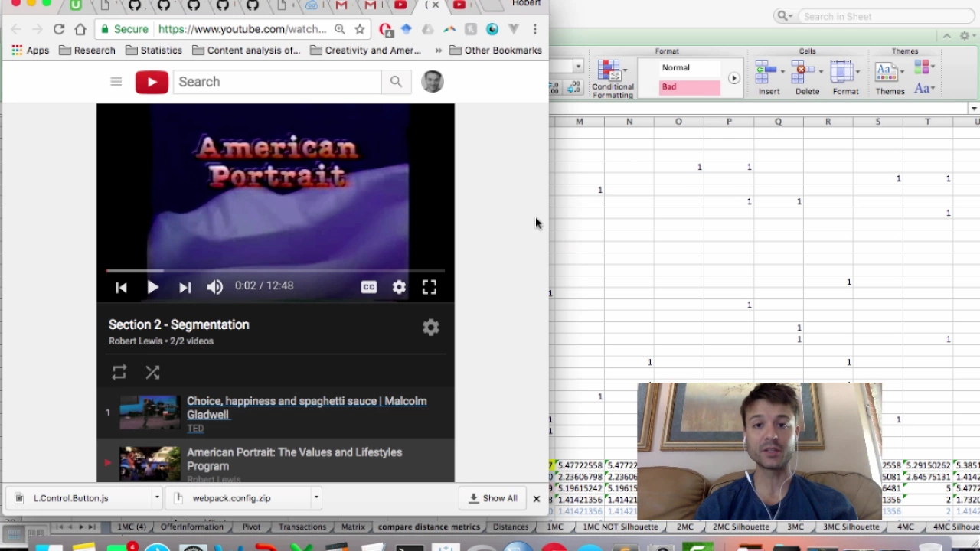This screenshot has width=980, height=551.
Task: Open options for L.Control.Button.js download
Action: coord(156,497)
